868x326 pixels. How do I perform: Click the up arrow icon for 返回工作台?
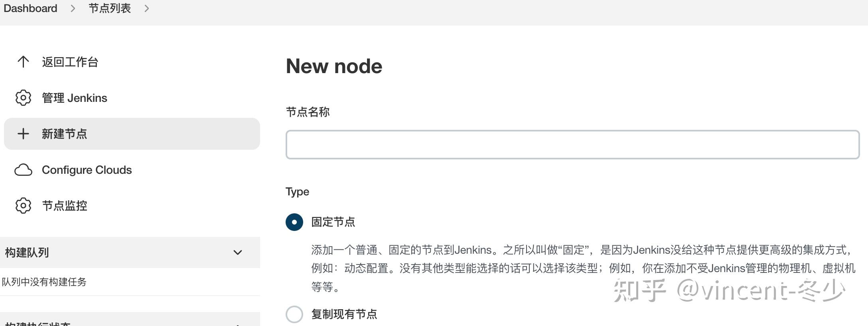pyautogui.click(x=23, y=62)
